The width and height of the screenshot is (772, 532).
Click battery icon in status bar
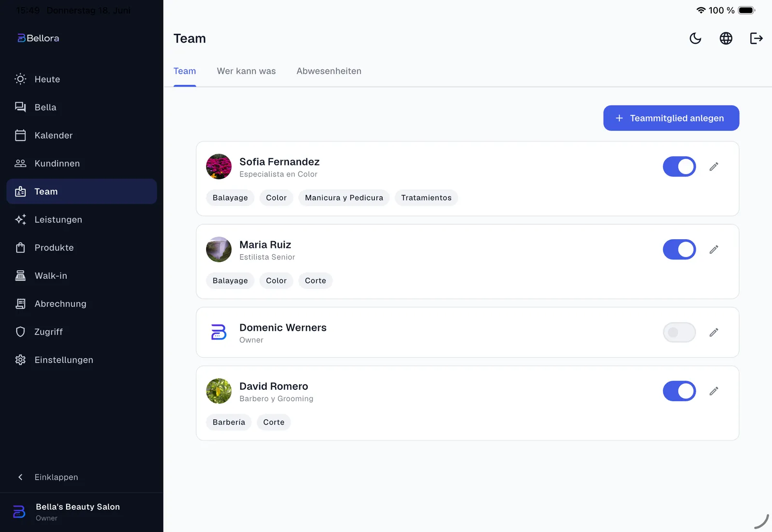[746, 10]
